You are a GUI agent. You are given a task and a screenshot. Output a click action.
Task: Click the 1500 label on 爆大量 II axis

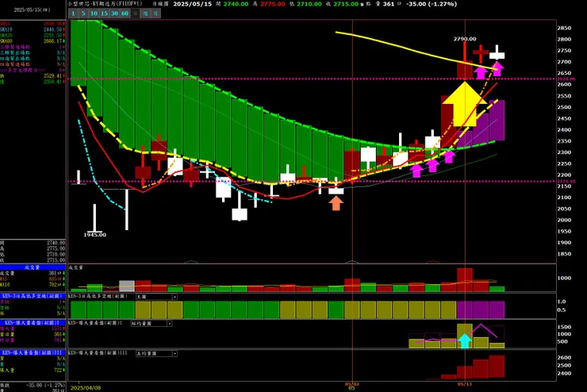[565, 327]
